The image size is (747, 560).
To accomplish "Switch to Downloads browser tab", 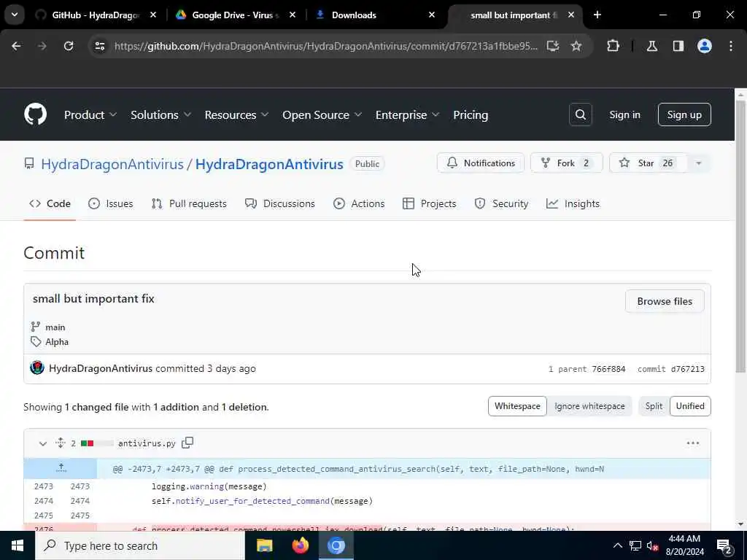I will 376,15.
